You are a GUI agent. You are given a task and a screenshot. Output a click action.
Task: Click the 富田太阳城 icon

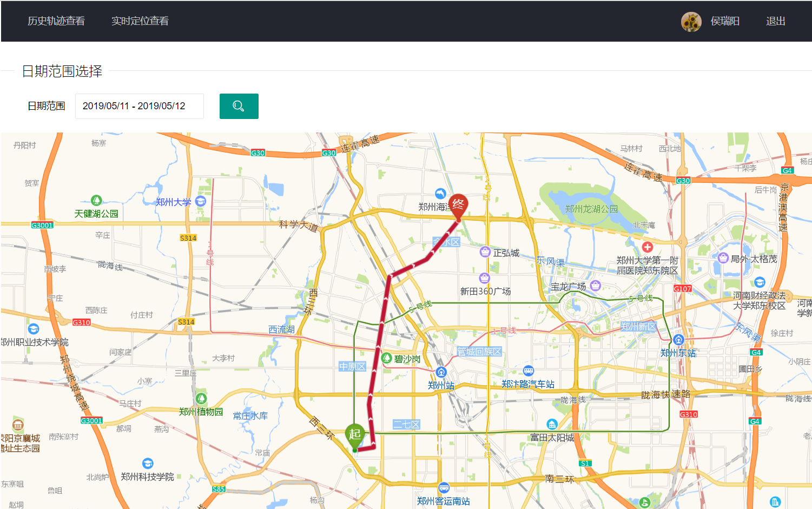point(552,424)
